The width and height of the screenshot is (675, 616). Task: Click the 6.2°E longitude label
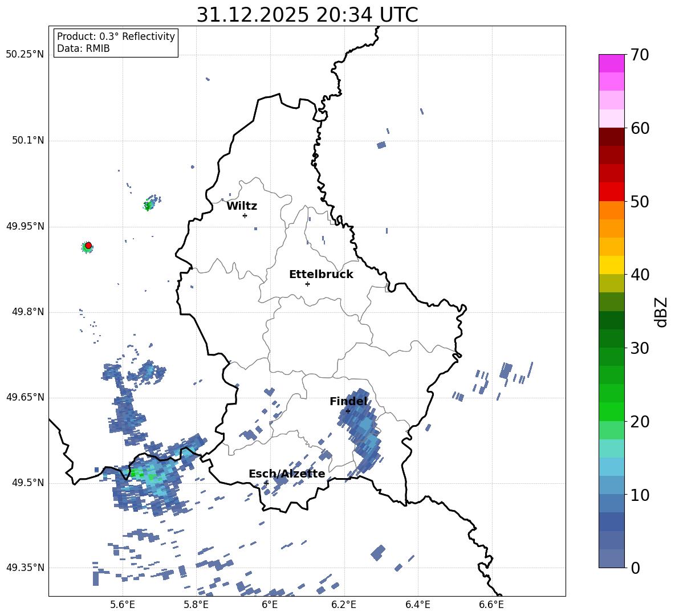(344, 605)
